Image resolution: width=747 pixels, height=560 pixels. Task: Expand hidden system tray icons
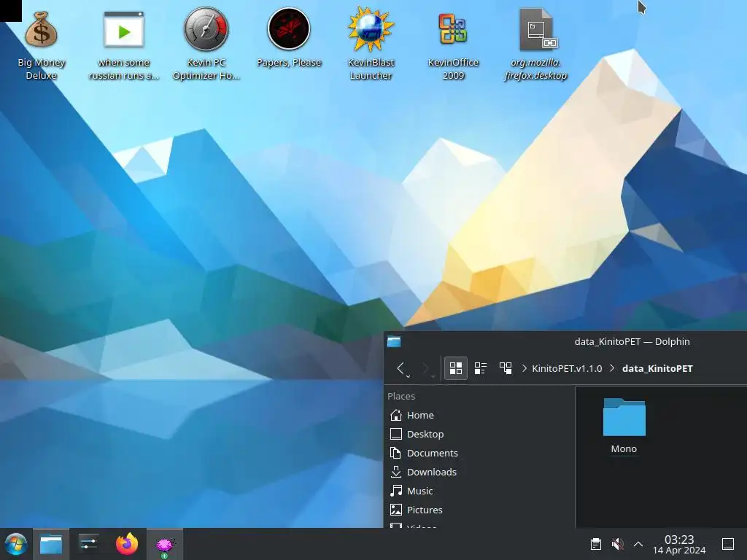(638, 544)
